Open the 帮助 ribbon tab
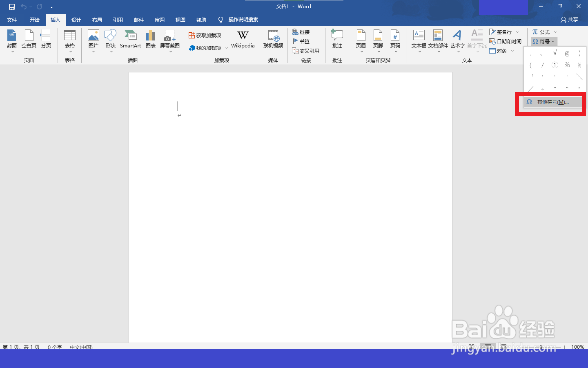 (x=201, y=20)
